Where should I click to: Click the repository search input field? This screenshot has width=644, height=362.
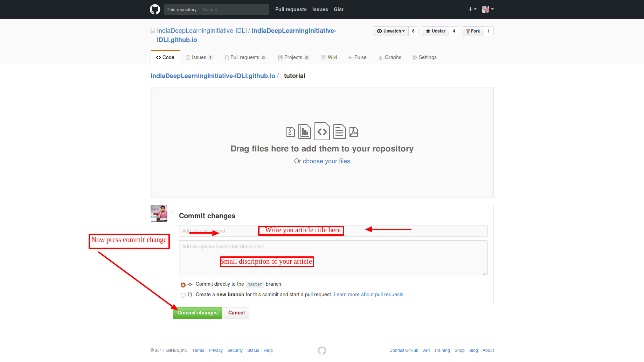coord(234,9)
